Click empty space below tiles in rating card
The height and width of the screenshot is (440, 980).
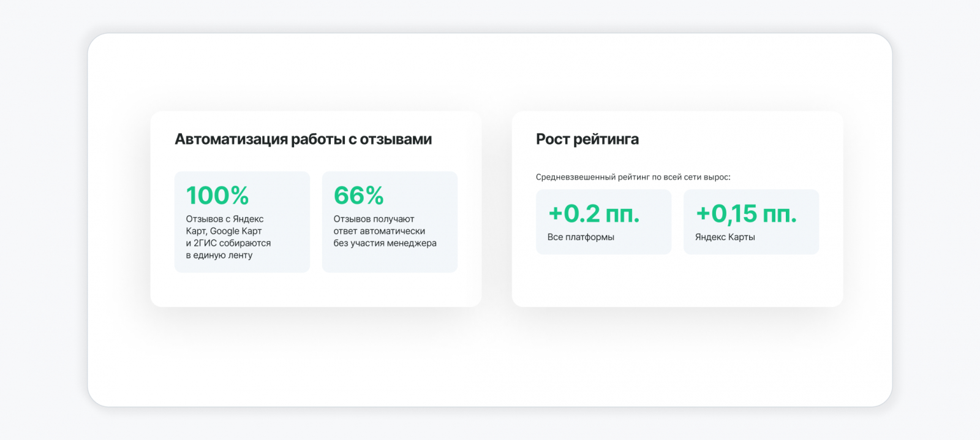pos(677,281)
